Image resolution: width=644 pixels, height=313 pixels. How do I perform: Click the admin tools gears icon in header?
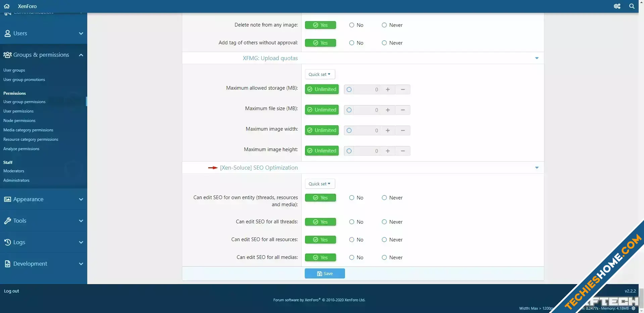pos(617,6)
